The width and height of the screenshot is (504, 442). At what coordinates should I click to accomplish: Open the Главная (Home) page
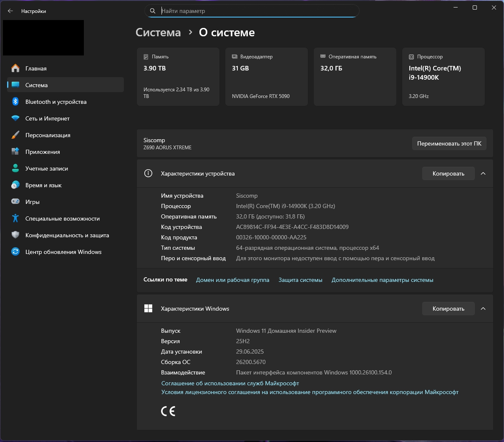click(36, 68)
